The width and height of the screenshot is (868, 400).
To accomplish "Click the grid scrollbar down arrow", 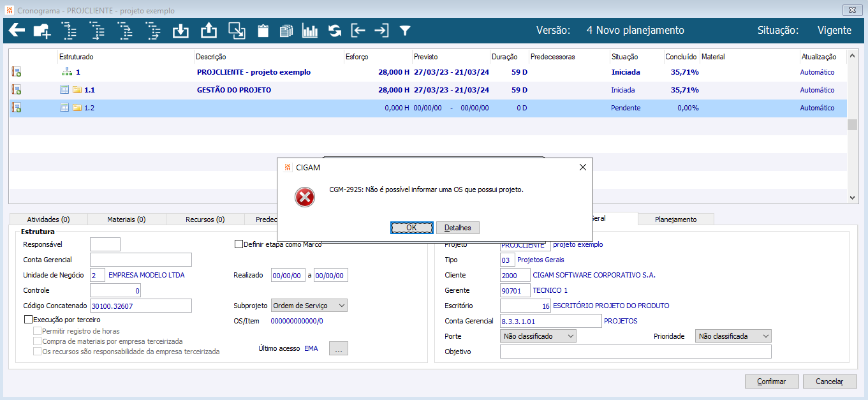I will 853,198.
